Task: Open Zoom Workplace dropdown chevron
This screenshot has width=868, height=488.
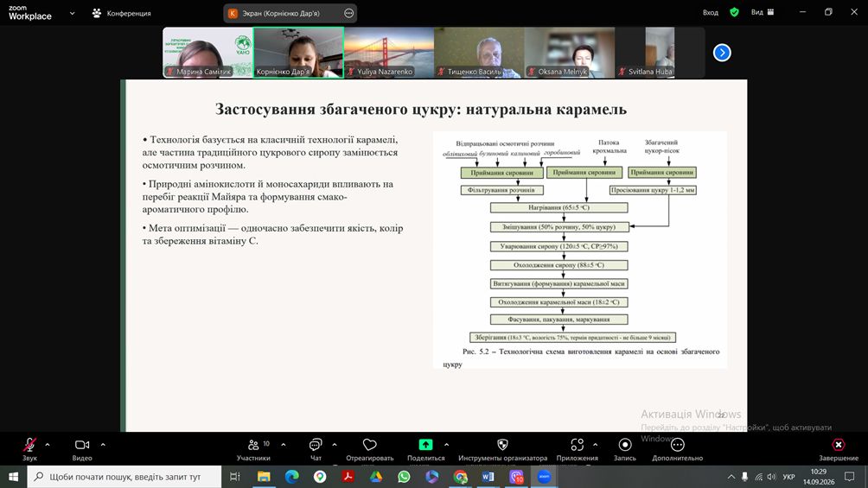Action: pyautogui.click(x=72, y=13)
